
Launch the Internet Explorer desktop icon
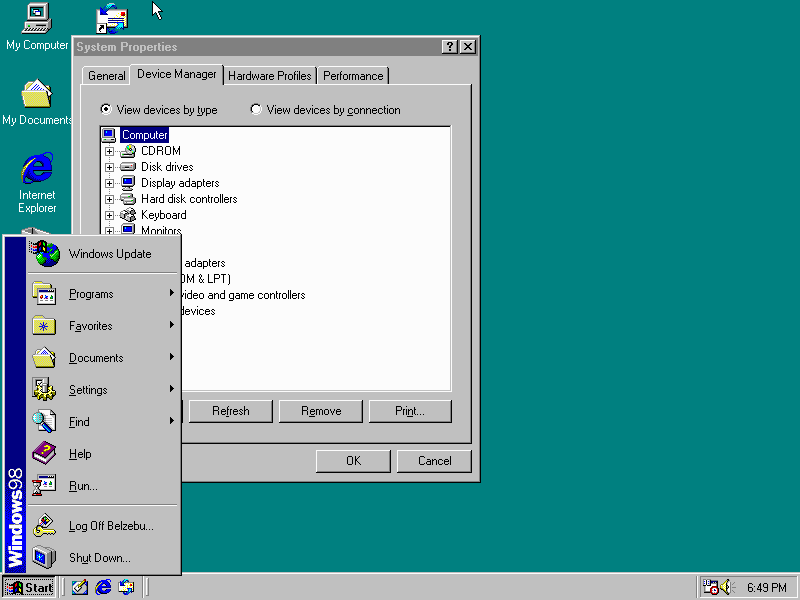(x=37, y=168)
